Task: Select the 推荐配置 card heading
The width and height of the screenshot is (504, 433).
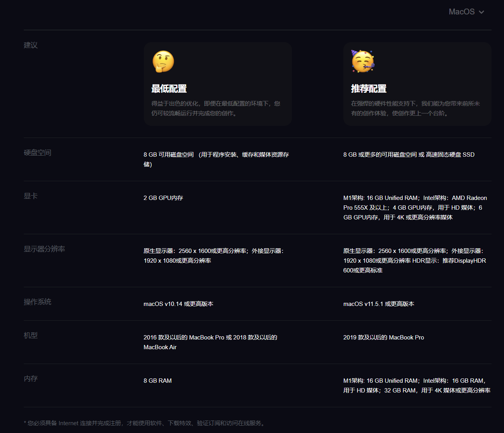Action: pos(369,89)
